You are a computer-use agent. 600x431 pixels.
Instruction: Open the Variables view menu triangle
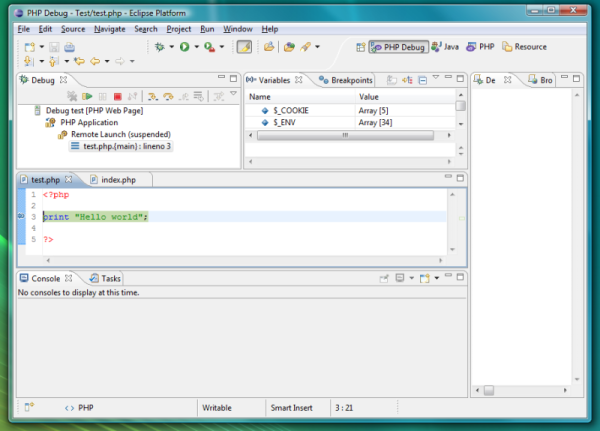click(435, 77)
